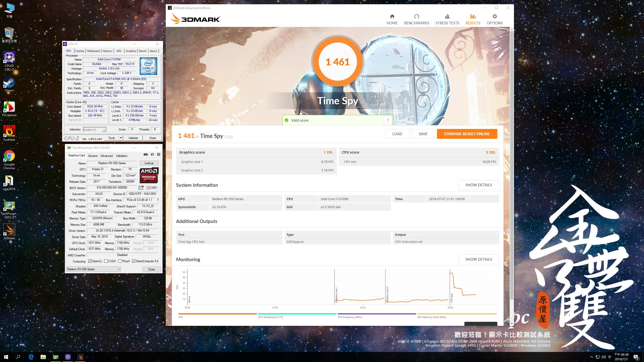Expand the Socket #1 selection dropdown in CPU-Z
This screenshot has width=644, height=362.
click(104, 130)
